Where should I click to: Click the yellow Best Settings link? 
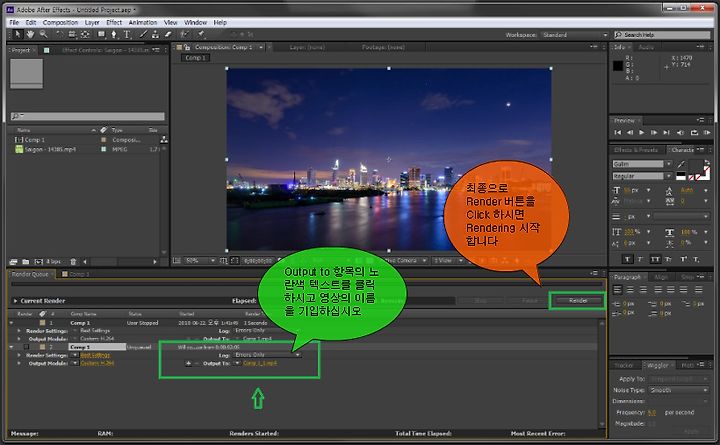95,355
